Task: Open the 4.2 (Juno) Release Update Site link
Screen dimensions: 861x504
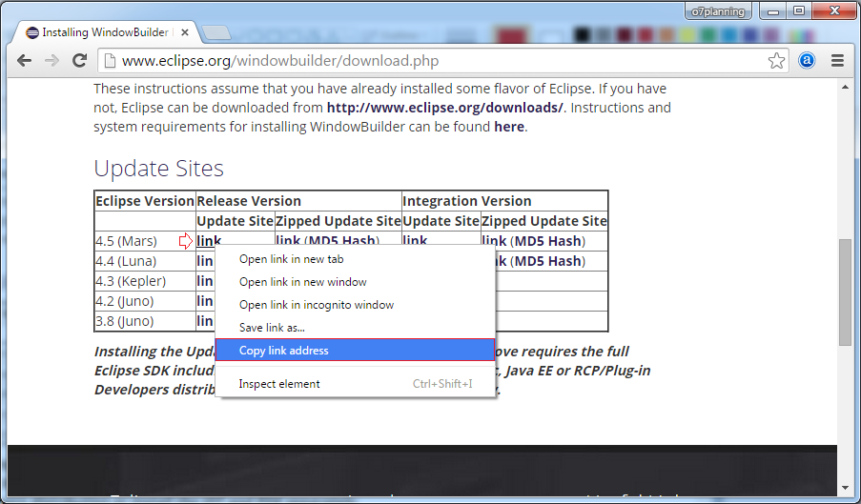Action: (205, 301)
